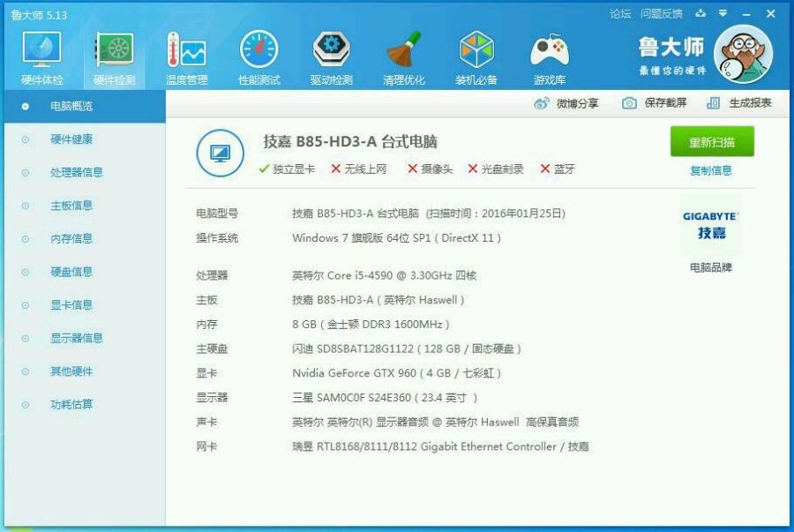Click the RTL8168 Gigabit Ethernet Controller value
Viewport: 794px width, 532px height.
pos(440,446)
